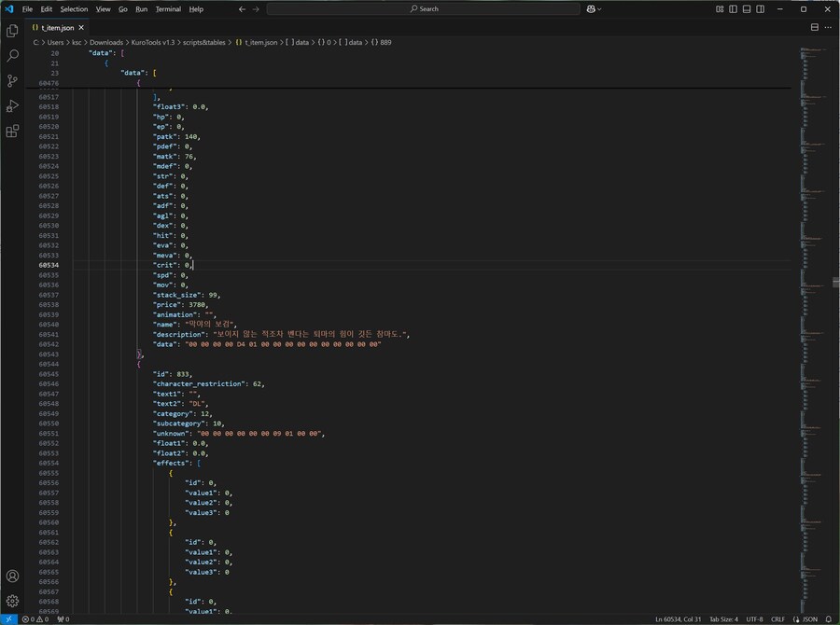Open the Accounts menu icon
This screenshot has height=625, width=840.
[12, 576]
